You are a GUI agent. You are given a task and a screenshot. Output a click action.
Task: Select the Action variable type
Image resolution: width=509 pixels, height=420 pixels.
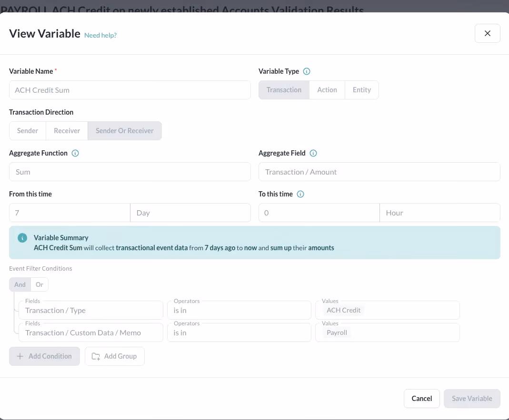(x=327, y=90)
